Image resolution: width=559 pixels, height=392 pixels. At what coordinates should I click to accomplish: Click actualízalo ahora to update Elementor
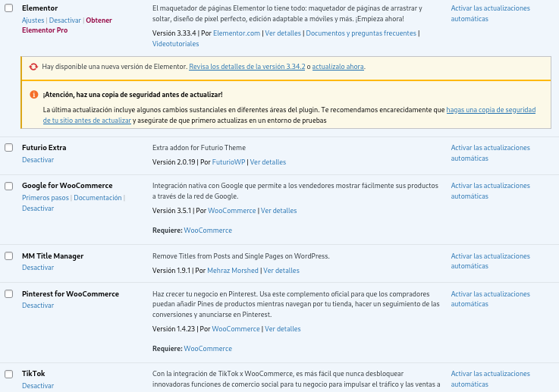coord(338,67)
